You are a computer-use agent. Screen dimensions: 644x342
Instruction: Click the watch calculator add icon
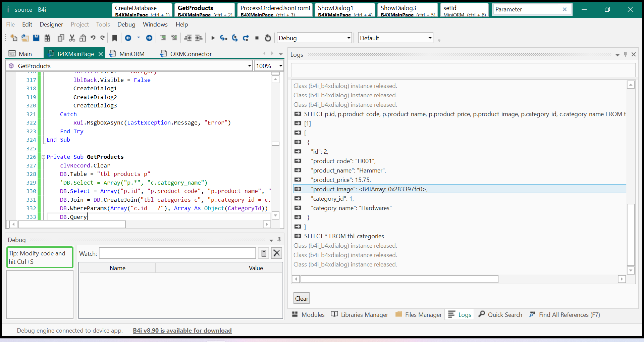coord(264,253)
